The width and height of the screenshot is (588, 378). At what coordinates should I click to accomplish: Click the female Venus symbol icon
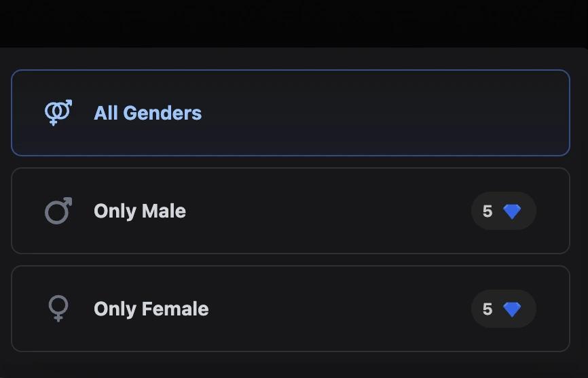(x=58, y=309)
